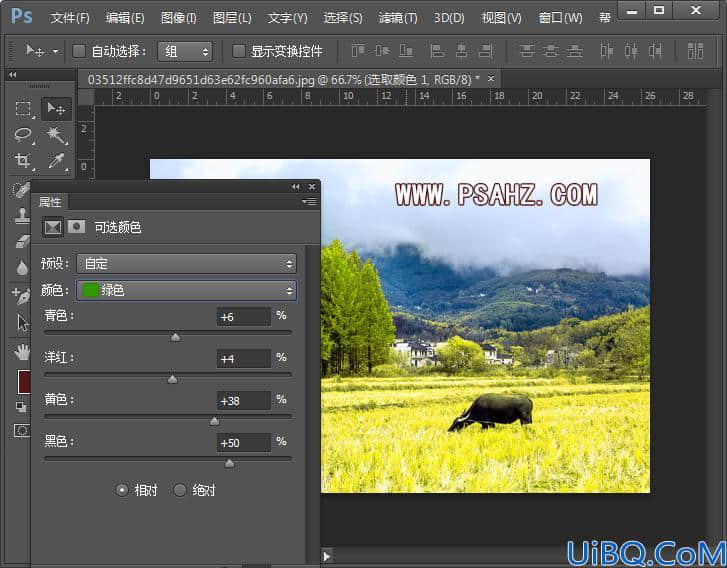Select the Magic Wand tool
The width and height of the screenshot is (727, 568).
click(x=56, y=135)
